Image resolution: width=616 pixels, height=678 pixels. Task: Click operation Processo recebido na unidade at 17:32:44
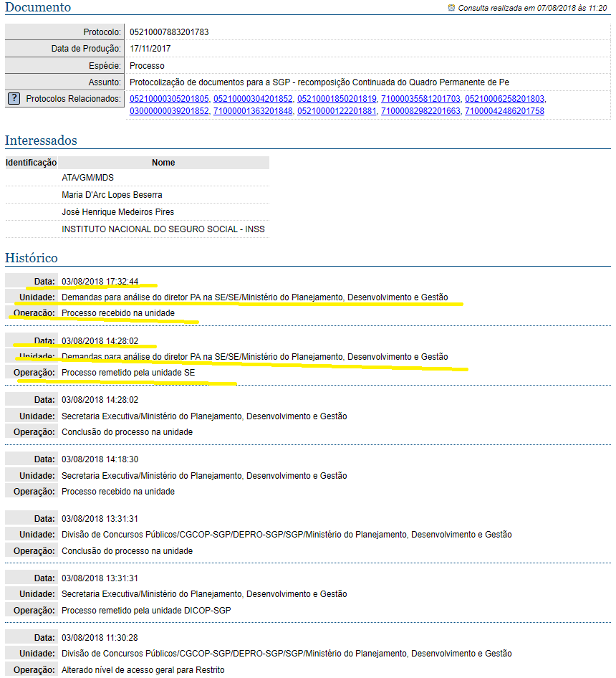(x=118, y=313)
